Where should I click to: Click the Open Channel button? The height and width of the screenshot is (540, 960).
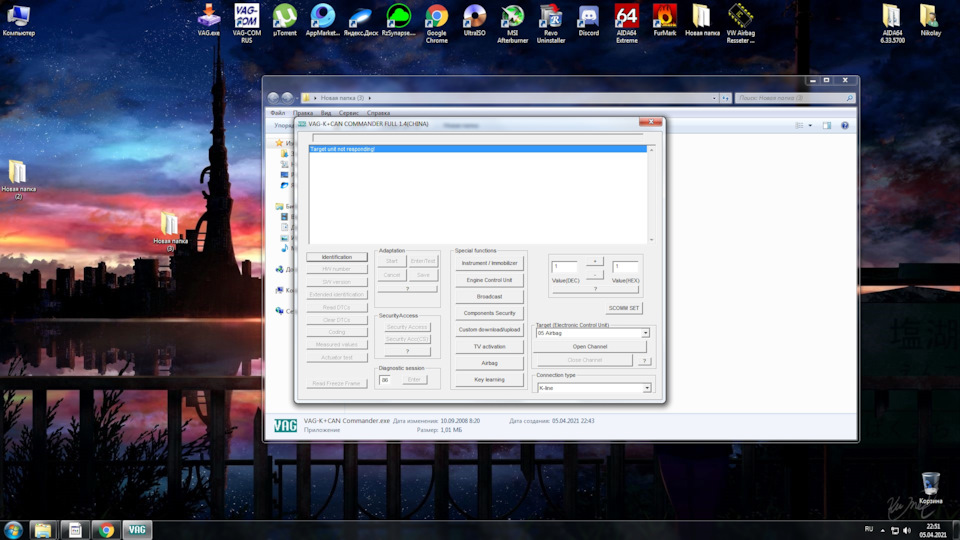(589, 347)
